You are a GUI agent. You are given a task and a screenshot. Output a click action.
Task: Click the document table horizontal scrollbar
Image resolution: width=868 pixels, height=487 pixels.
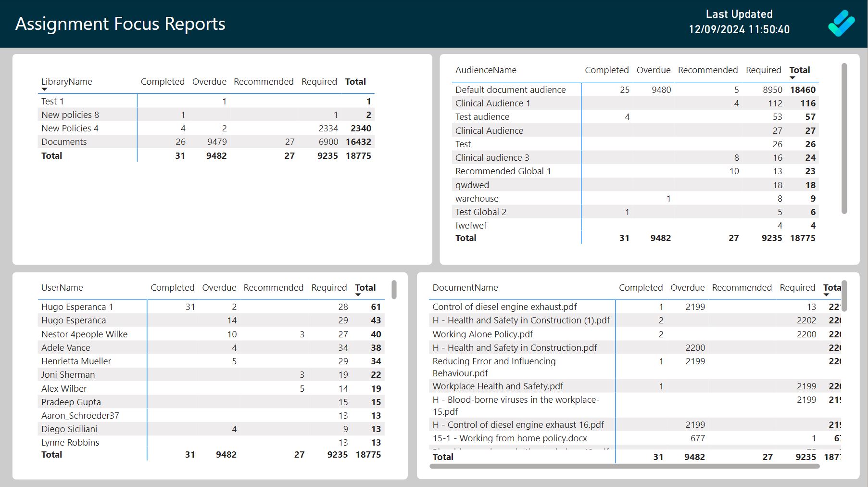625,466
